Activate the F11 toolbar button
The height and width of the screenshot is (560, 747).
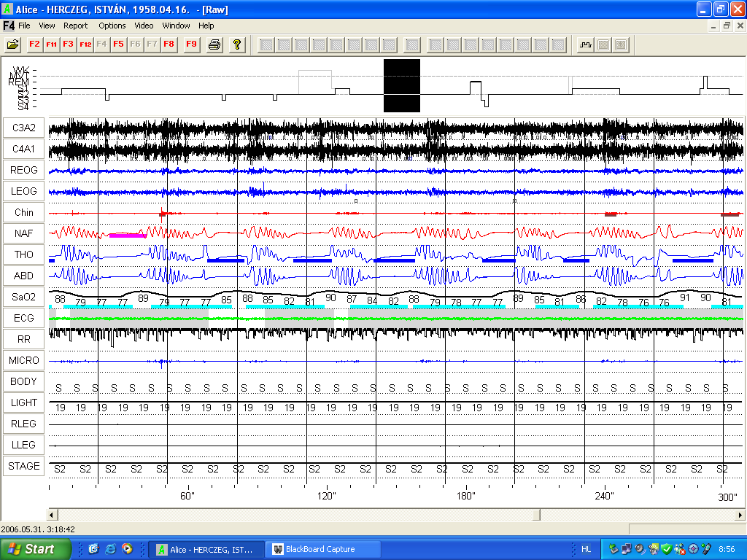point(52,44)
